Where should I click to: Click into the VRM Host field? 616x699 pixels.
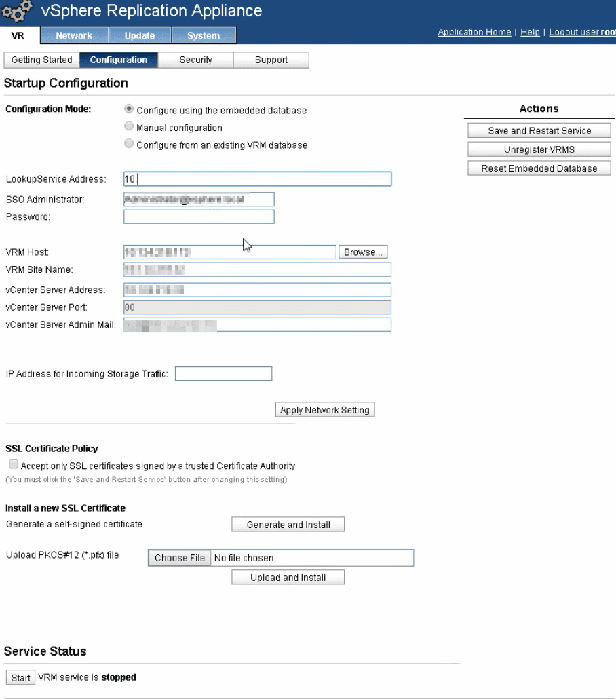pyautogui.click(x=229, y=252)
